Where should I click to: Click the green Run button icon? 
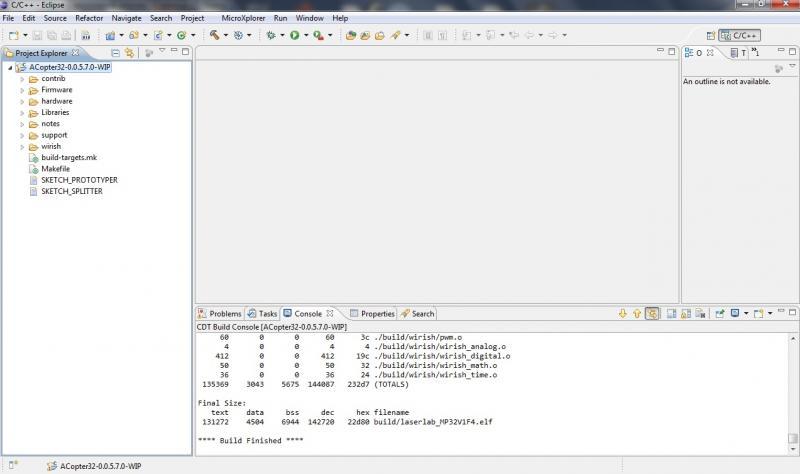294,35
